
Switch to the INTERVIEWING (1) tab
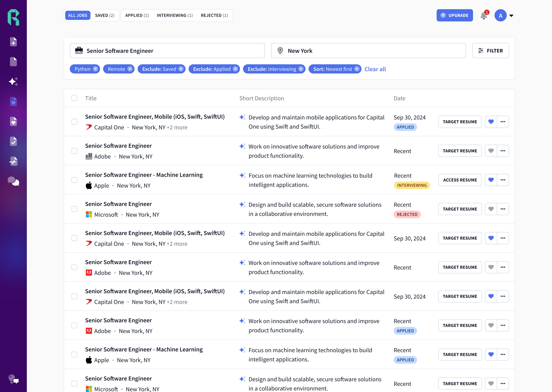coord(174,16)
